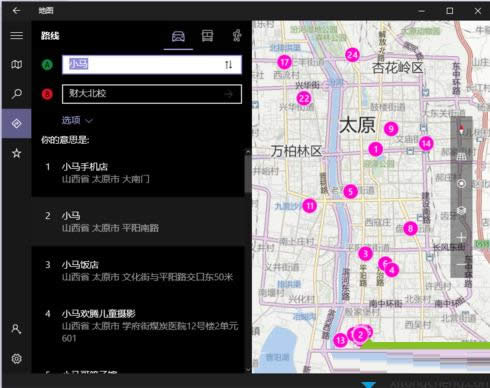Viewport: 490px width, 388px height.
Task: Toggle show my location button
Action: coord(461,184)
